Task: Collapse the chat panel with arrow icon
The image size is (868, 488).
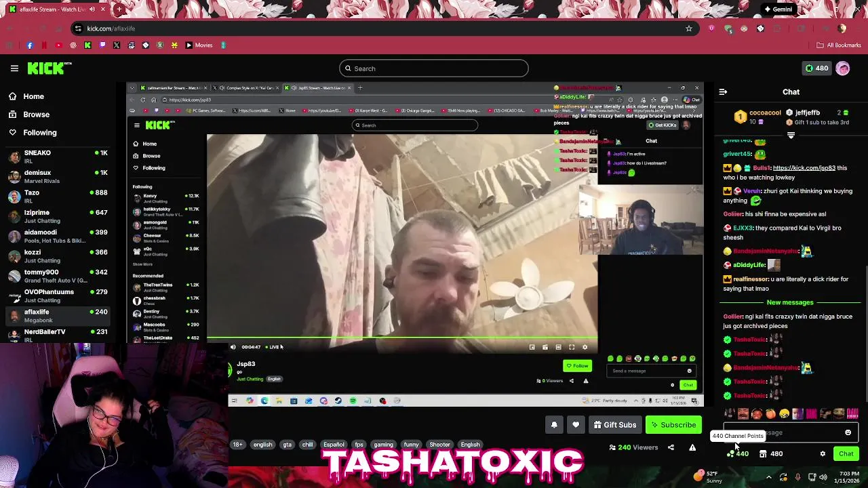Action: (x=723, y=91)
